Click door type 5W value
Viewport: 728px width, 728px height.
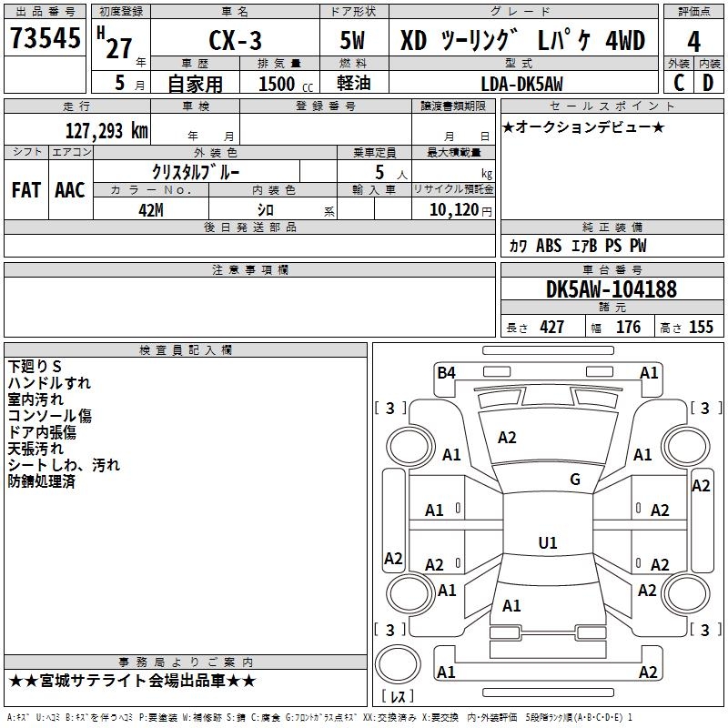click(x=353, y=40)
